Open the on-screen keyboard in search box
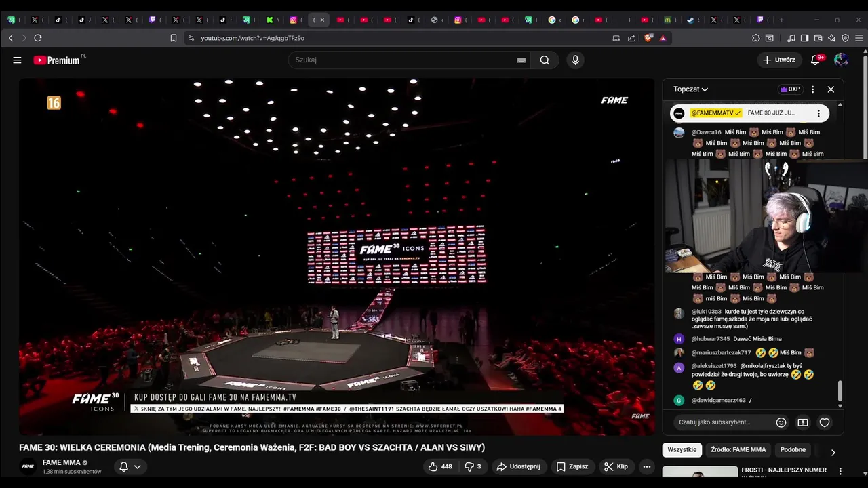868x488 pixels. pos(521,60)
